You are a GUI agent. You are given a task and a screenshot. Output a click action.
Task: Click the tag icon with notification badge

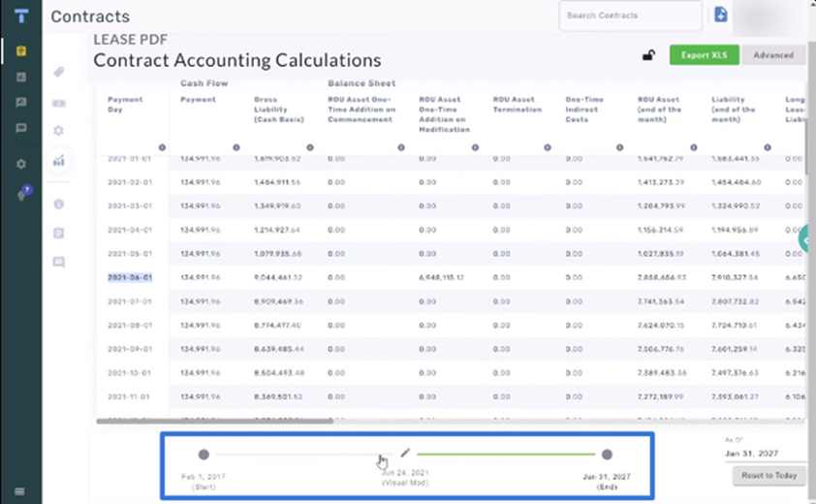[x=21, y=195]
